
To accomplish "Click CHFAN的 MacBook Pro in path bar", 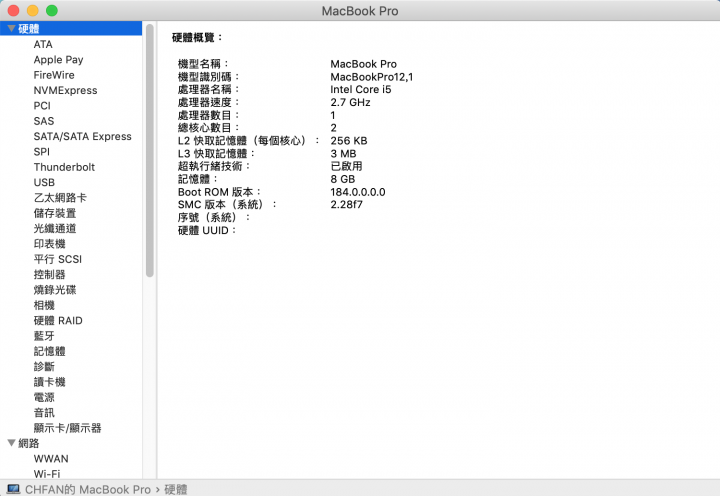I will pos(88,490).
